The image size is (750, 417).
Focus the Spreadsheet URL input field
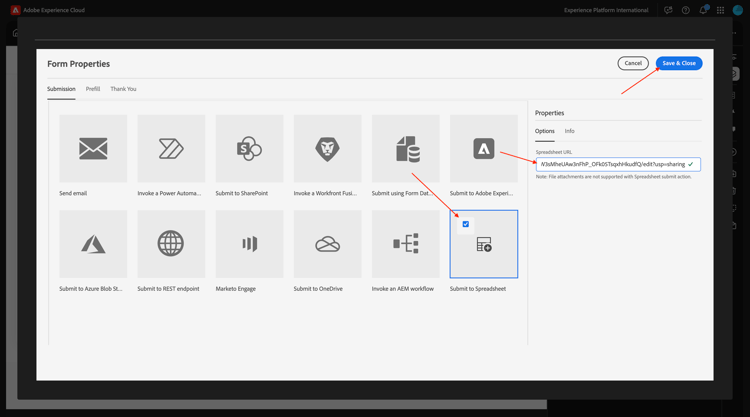point(618,164)
